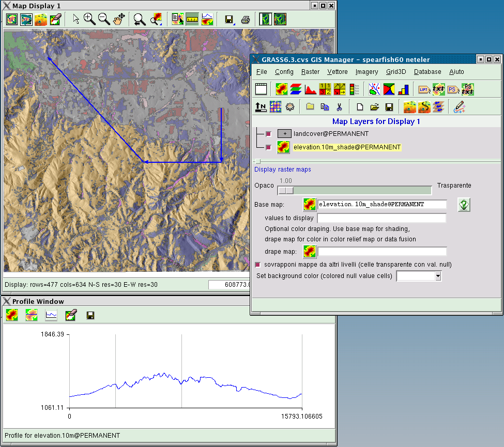The image size is (504, 447).
Task: Click the zoom in magnifier tool
Action: 89,20
